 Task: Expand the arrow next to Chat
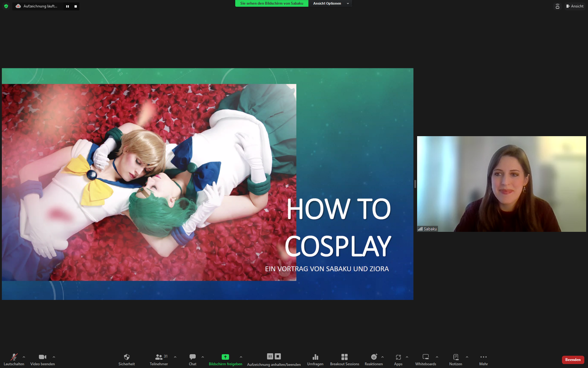[203, 357]
